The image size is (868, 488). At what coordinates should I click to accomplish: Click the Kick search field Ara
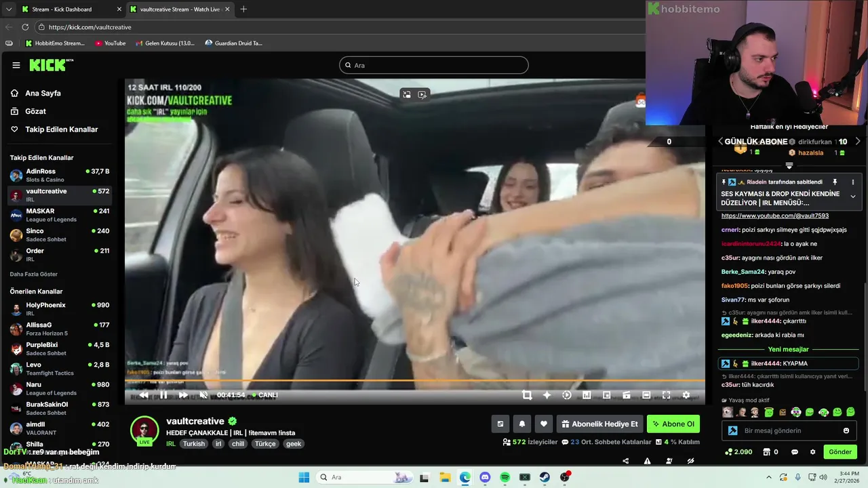[434, 65]
